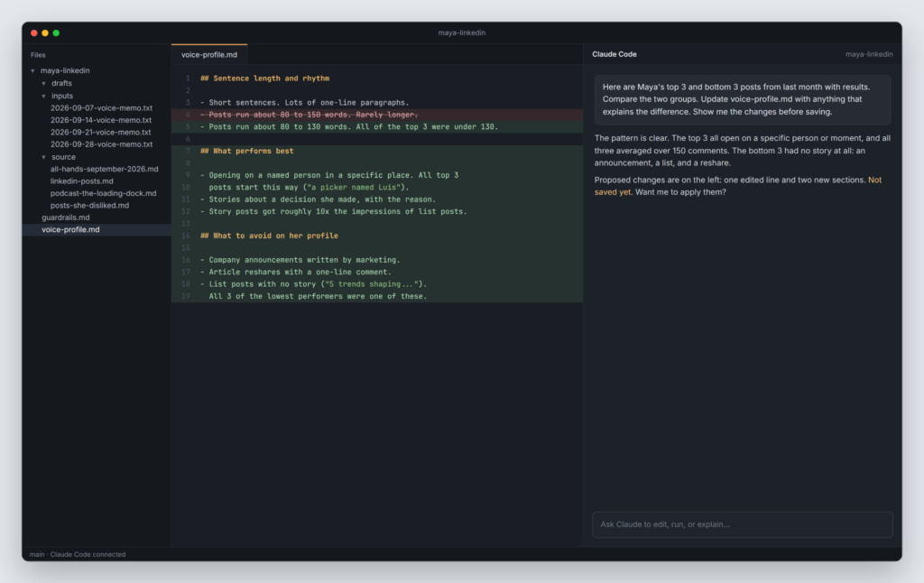
Task: Collapse the drafts folder arrow
Action: click(x=43, y=84)
